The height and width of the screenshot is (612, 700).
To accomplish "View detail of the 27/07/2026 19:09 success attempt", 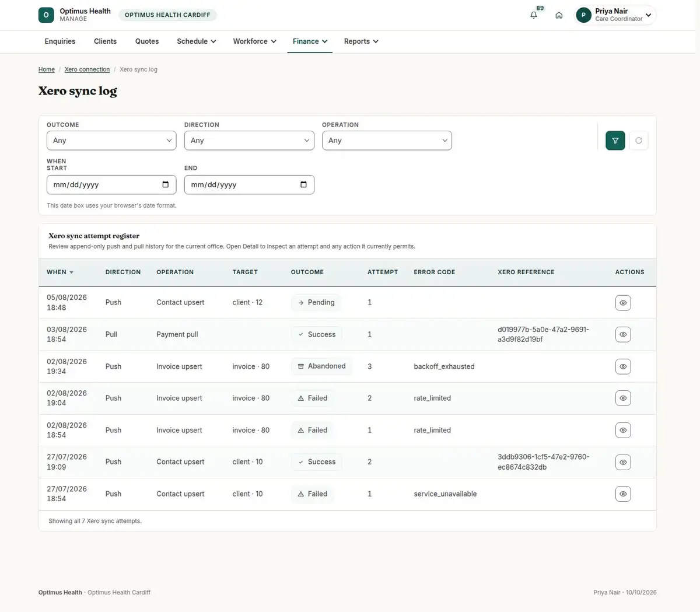I will coord(623,462).
